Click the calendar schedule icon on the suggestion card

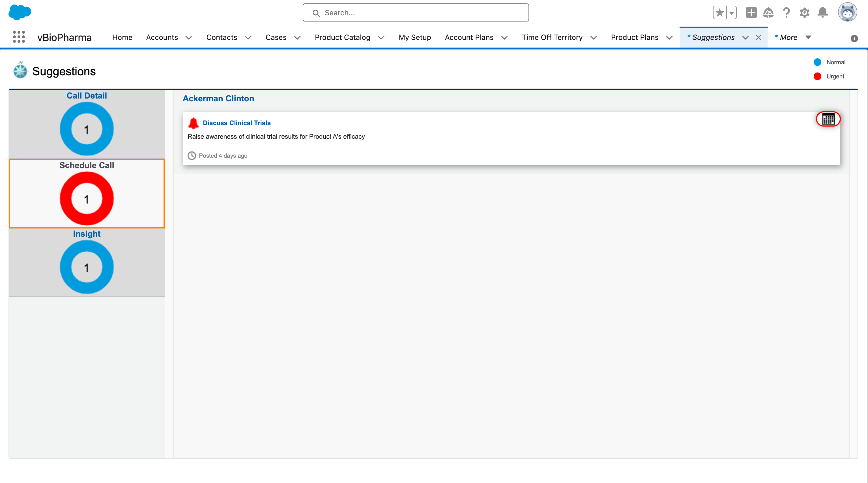click(828, 119)
